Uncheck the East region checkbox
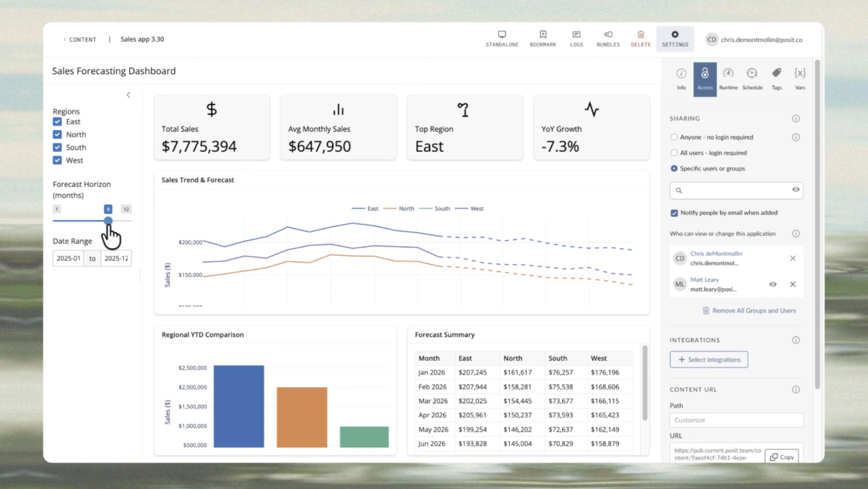 57,121
